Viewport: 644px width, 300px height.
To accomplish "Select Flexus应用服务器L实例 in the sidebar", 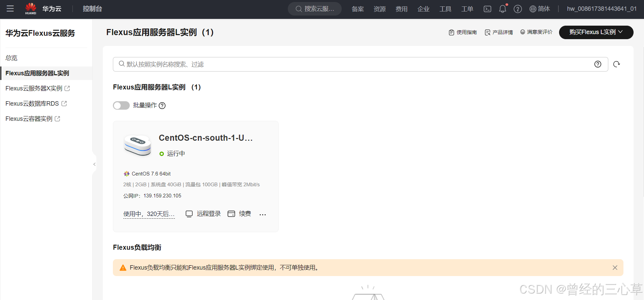I will click(46, 73).
